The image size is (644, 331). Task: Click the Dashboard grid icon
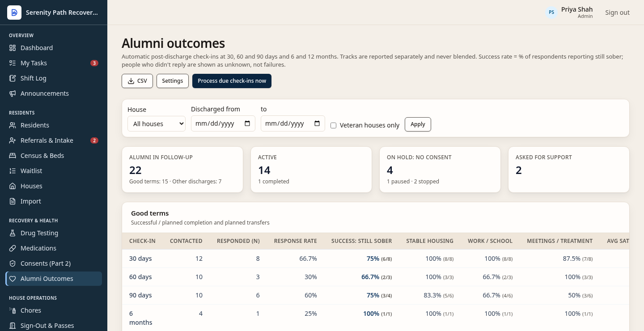pyautogui.click(x=13, y=48)
